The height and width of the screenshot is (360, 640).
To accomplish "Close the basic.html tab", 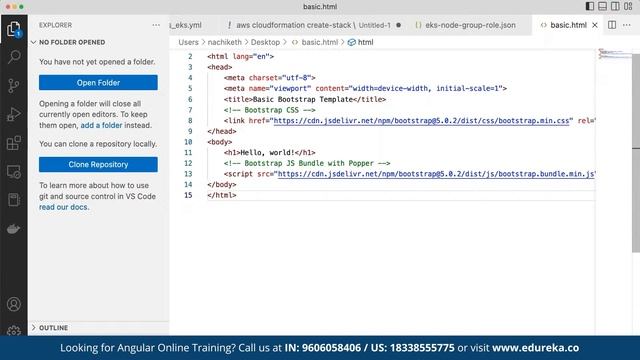I will (x=595, y=25).
